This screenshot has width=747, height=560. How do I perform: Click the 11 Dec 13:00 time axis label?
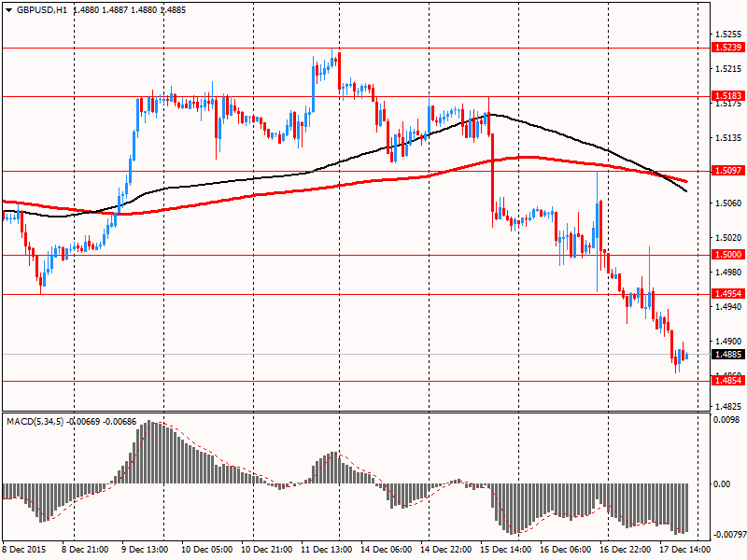pos(326,549)
